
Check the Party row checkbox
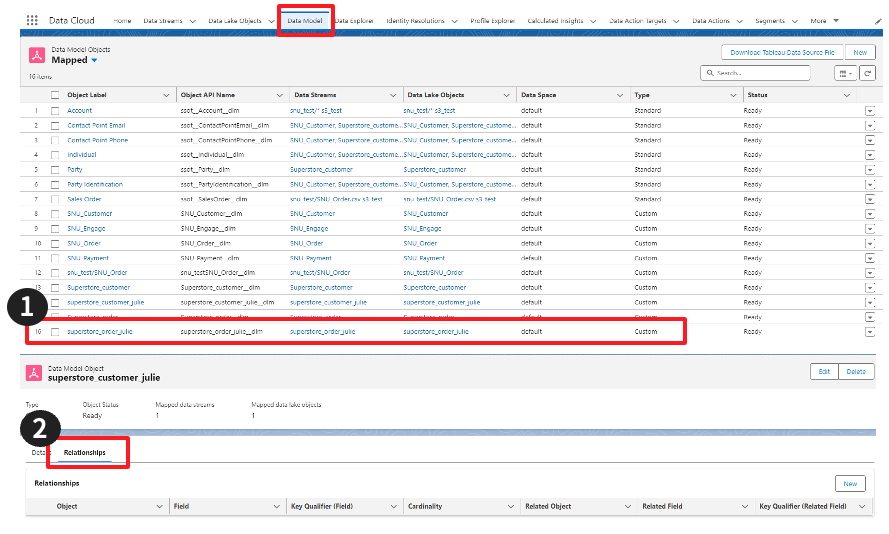point(55,169)
